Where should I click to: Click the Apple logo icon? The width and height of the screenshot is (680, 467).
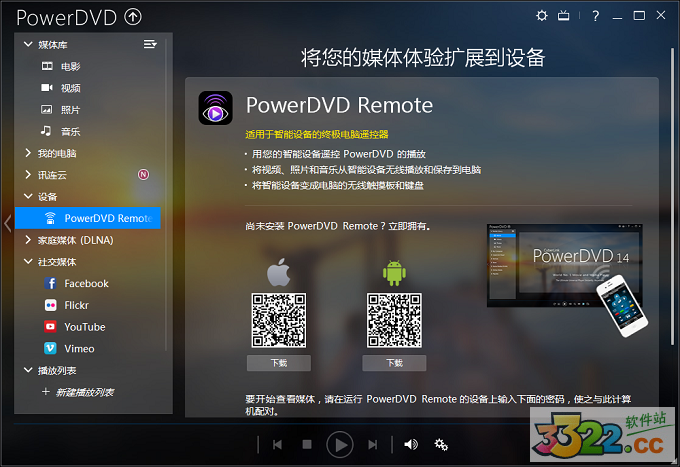tap(278, 272)
